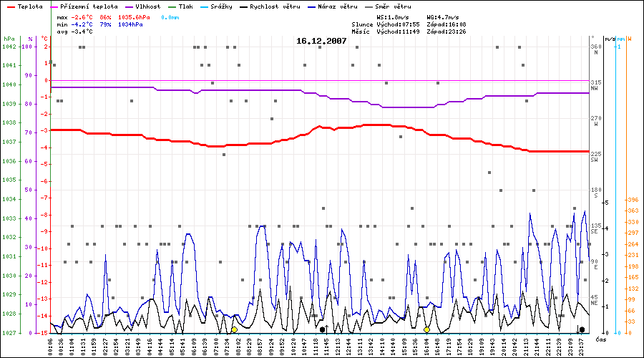The width and height of the screenshot is (644, 358).
Task: Select the Rychlost větru legend label
Action: point(275,6)
